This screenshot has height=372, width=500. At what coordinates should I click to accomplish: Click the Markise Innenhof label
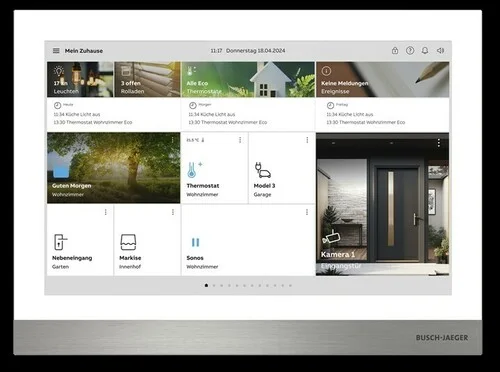pyautogui.click(x=130, y=262)
